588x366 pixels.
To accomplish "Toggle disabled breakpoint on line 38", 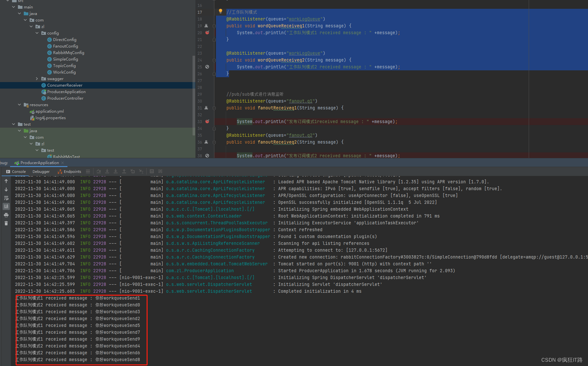I will pos(207,156).
